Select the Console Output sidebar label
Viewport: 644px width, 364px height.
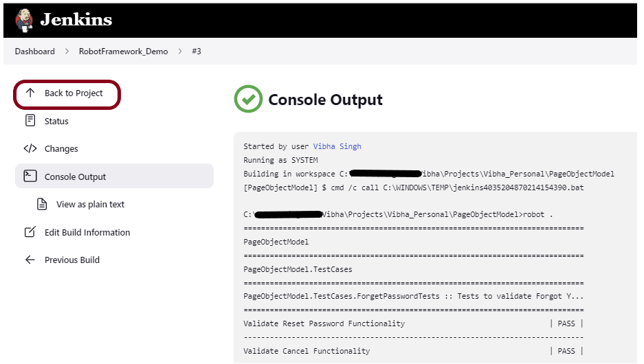(75, 177)
